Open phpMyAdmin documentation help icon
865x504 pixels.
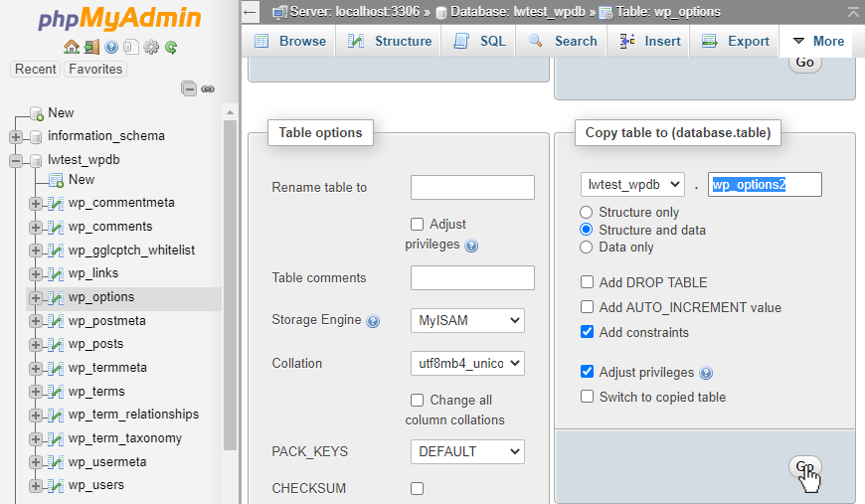point(111,47)
